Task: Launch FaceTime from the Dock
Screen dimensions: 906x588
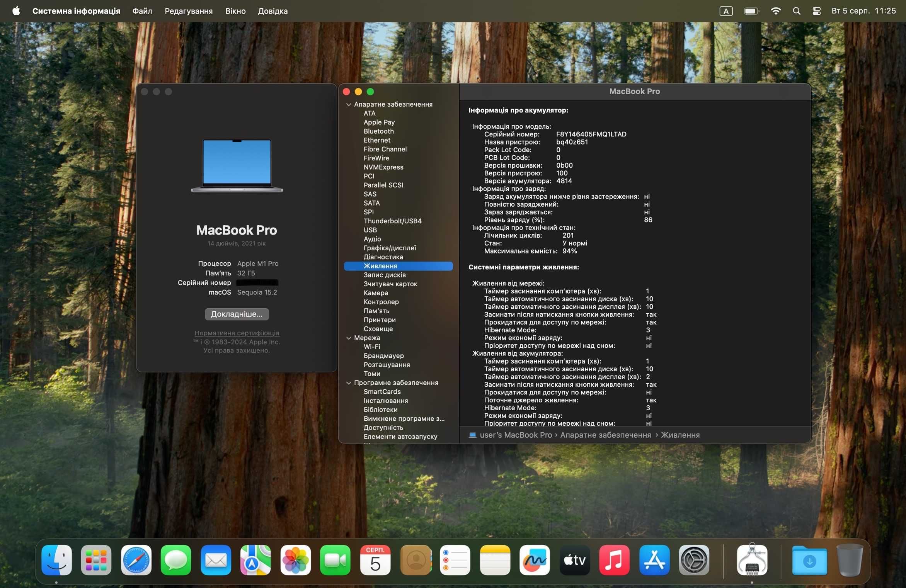Action: (x=335, y=560)
